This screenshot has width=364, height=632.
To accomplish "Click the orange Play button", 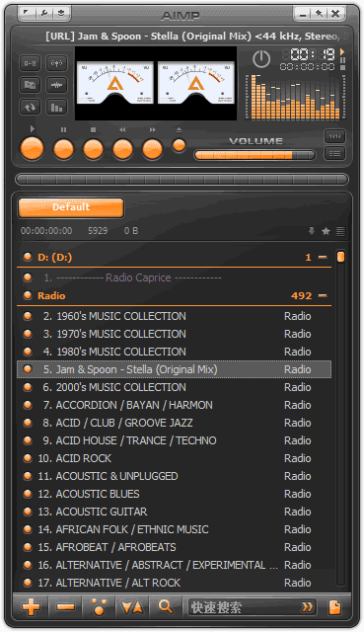I will pyautogui.click(x=32, y=149).
